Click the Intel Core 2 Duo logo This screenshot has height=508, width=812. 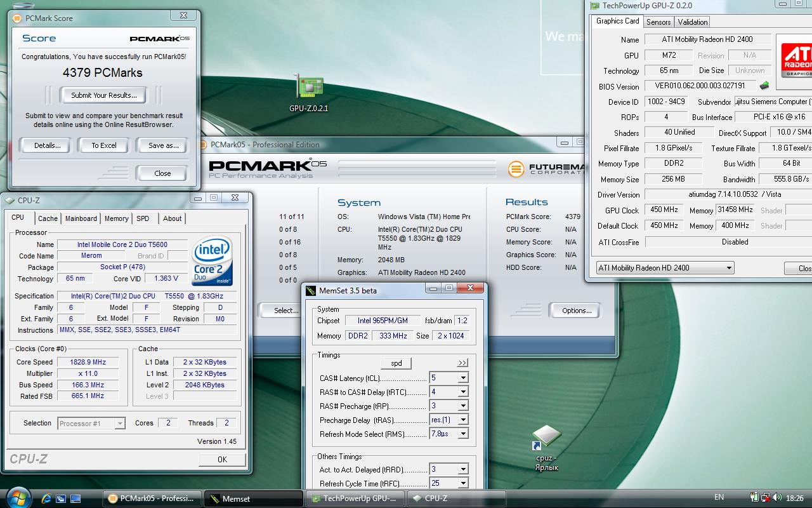213,261
